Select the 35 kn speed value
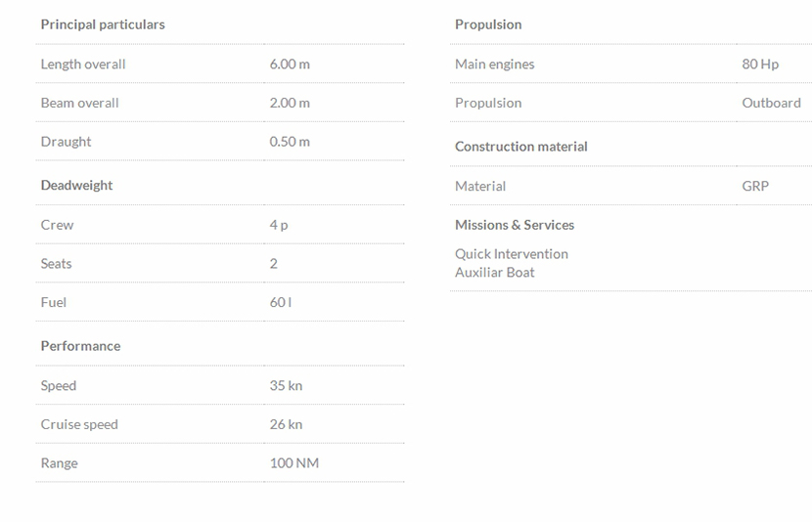812x522 pixels. [286, 386]
